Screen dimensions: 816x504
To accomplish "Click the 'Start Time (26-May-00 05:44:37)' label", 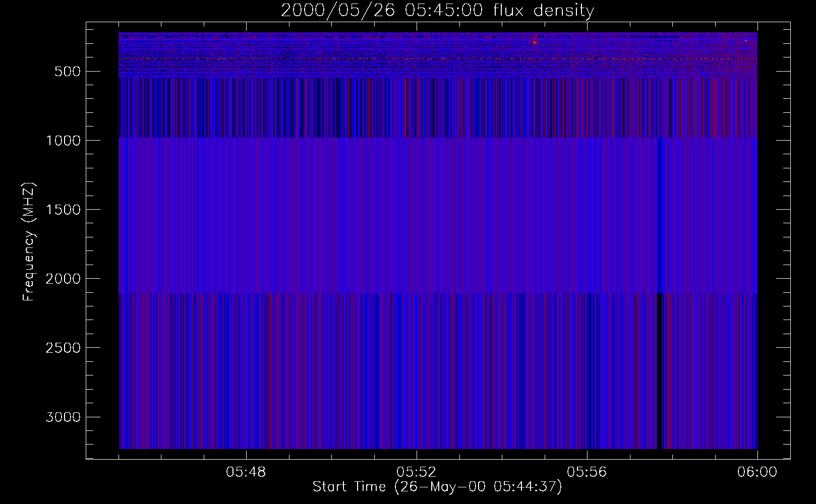I will [437, 487].
